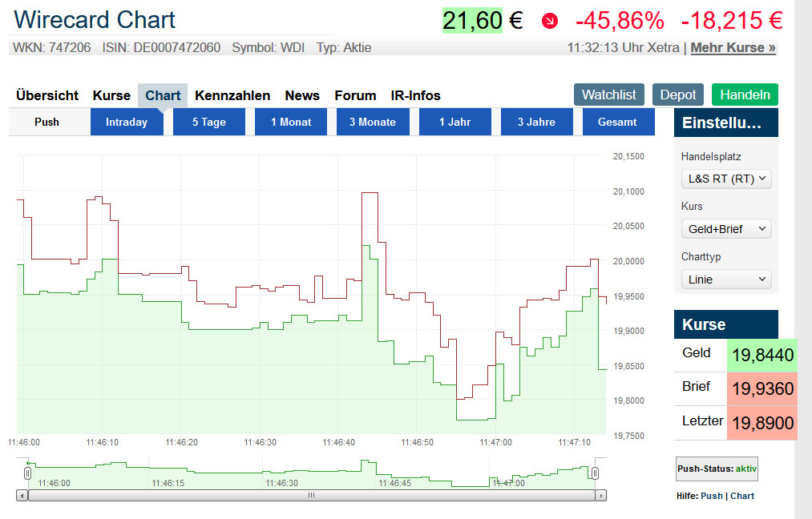Follow the Mehr Kurse link
The image size is (812, 519).
tap(733, 47)
